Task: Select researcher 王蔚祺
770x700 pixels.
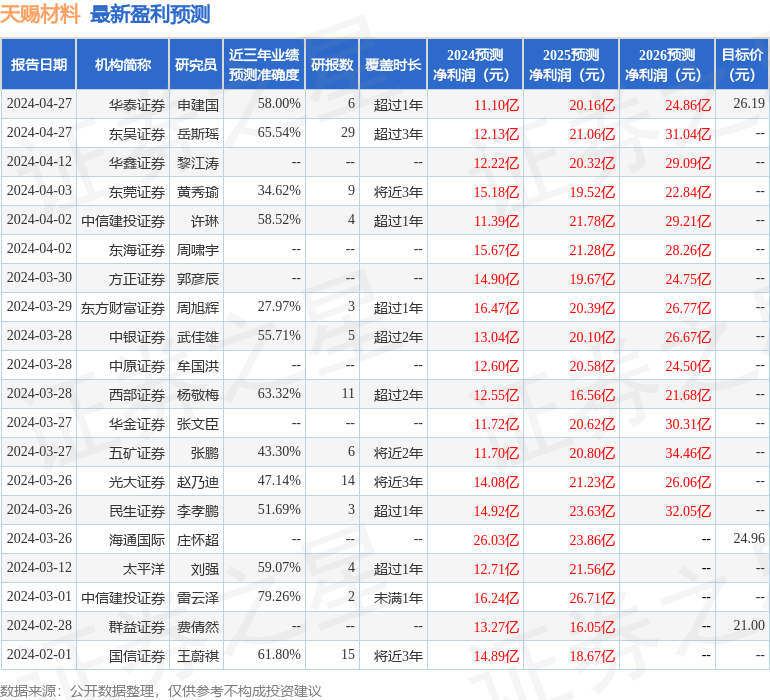Action: click(x=198, y=656)
